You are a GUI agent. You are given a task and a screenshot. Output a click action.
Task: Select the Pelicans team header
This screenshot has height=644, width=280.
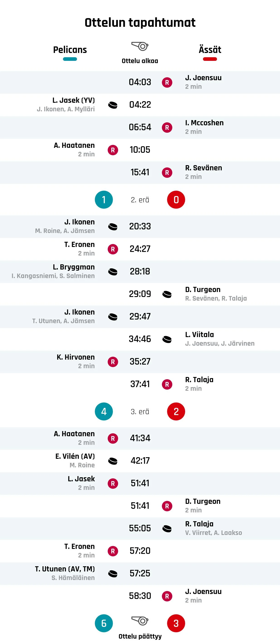point(70,50)
